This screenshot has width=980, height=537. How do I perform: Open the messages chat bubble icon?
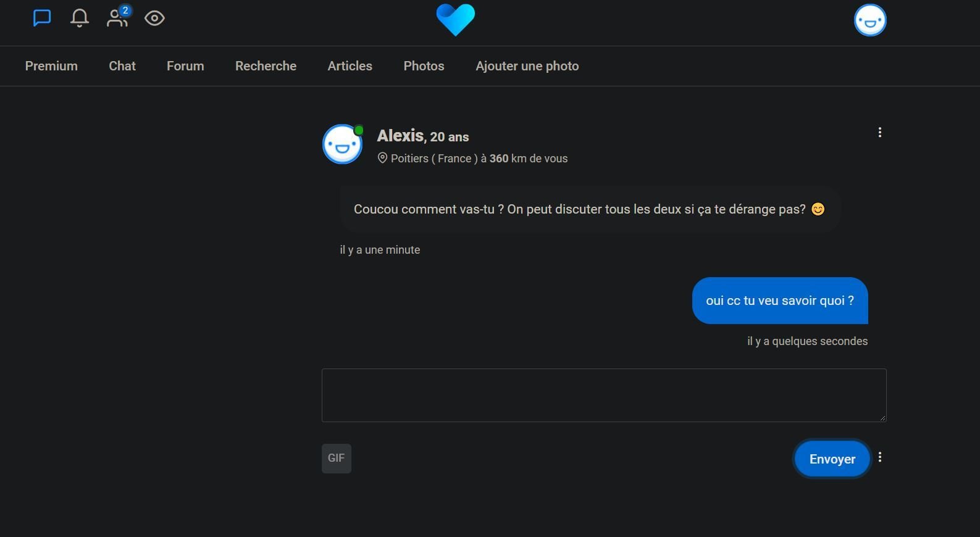41,18
